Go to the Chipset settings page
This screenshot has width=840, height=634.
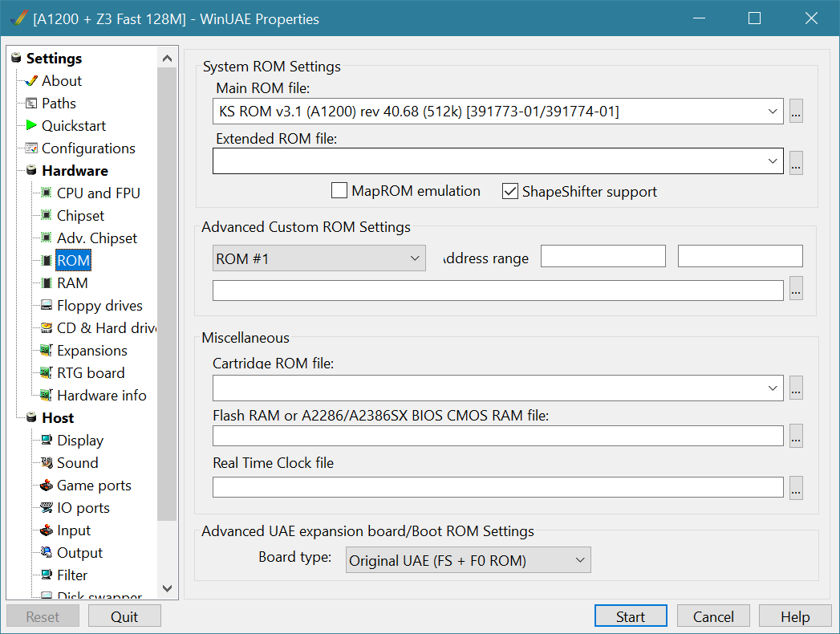(80, 216)
